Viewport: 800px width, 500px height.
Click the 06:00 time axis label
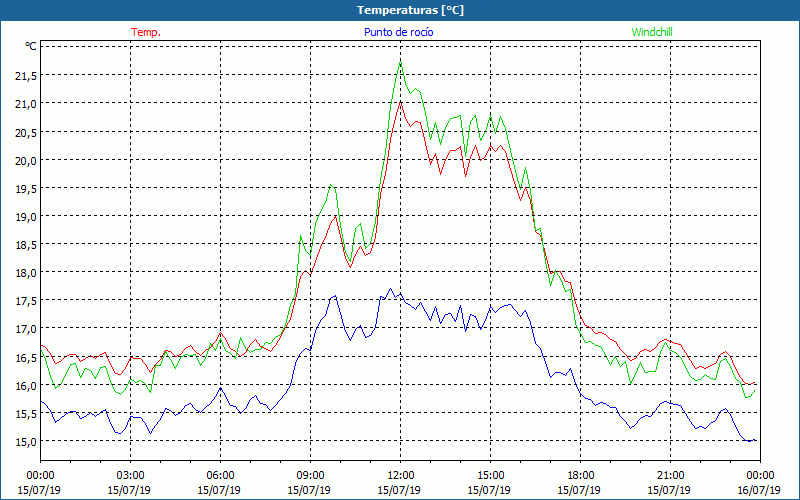pos(220,476)
